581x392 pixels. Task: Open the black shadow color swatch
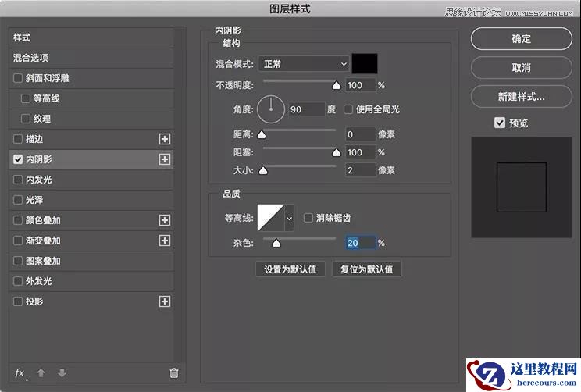[x=365, y=64]
